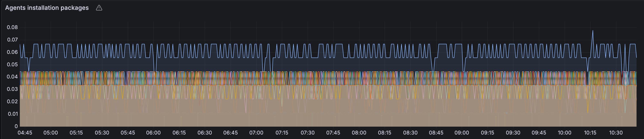Open the Agents installation packages panel title
The image size is (644, 139).
coord(47,8)
